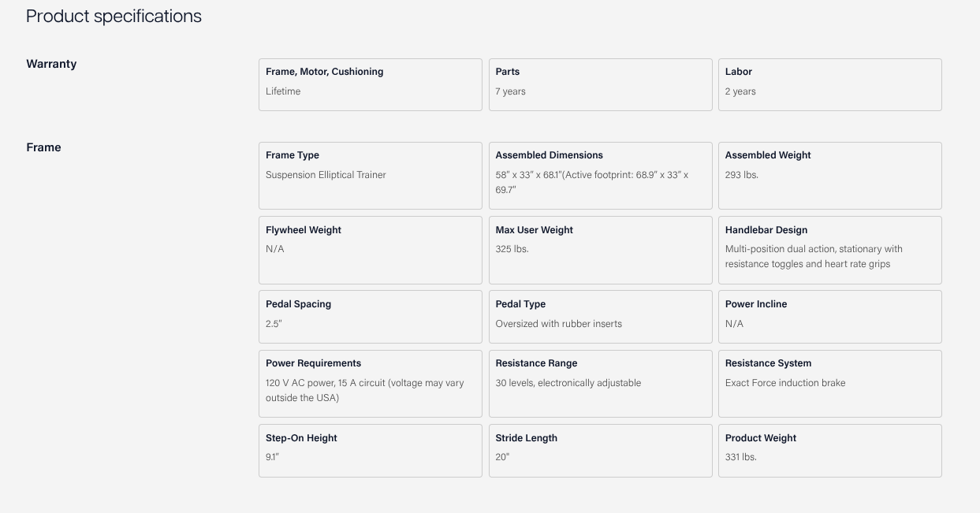Click the Product specifications heading
Screen dimensions: 980x513
(114, 17)
